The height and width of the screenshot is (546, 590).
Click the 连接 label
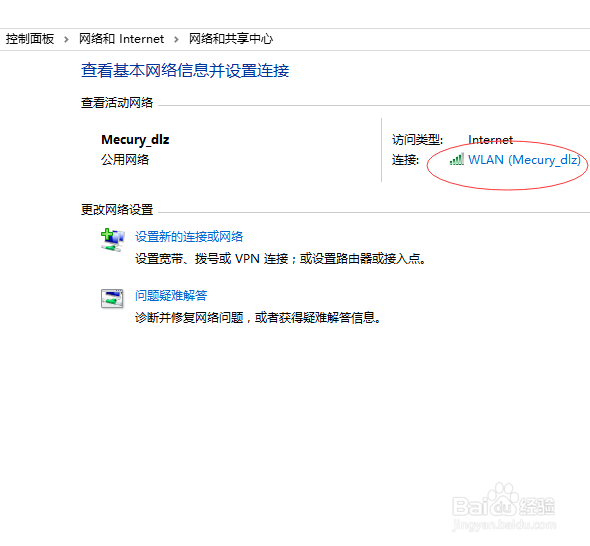[x=405, y=160]
